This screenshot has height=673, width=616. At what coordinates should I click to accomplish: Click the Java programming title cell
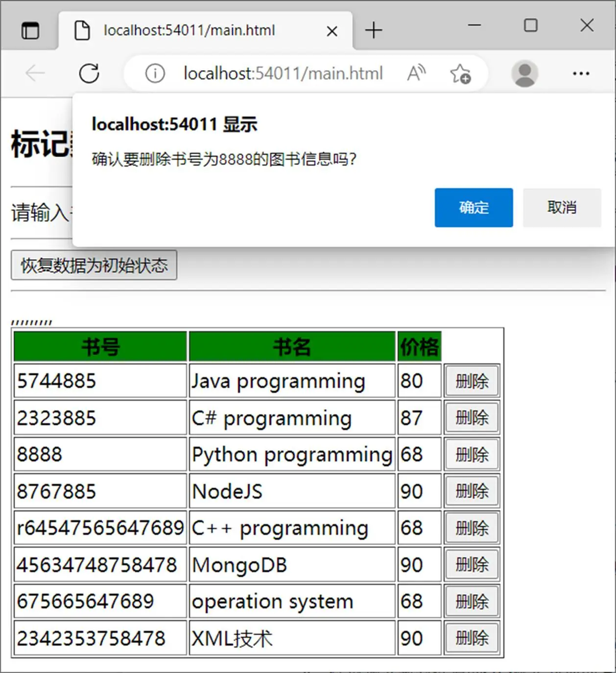tap(292, 381)
